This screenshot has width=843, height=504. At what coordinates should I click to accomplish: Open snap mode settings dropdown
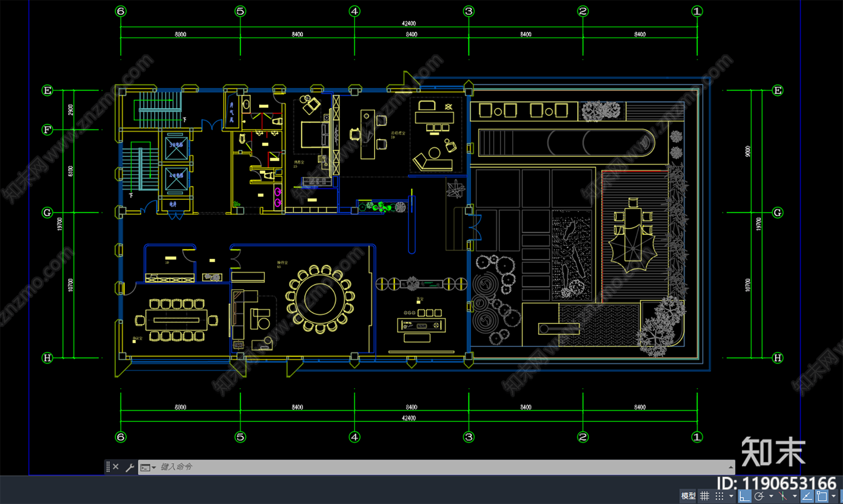tap(731, 496)
